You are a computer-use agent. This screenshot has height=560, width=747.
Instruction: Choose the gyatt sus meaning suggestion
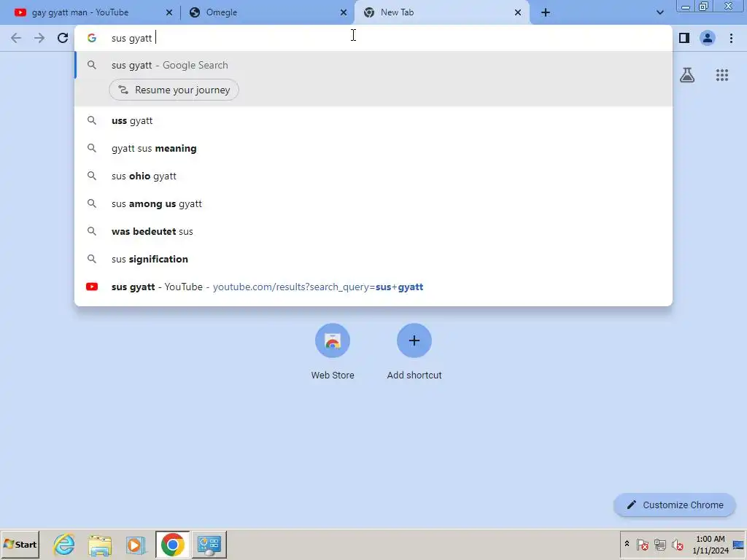click(373, 149)
